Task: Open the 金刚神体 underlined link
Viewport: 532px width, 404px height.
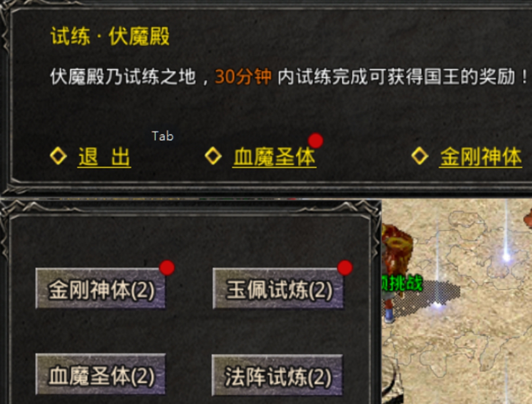Action: pyautogui.click(x=481, y=157)
